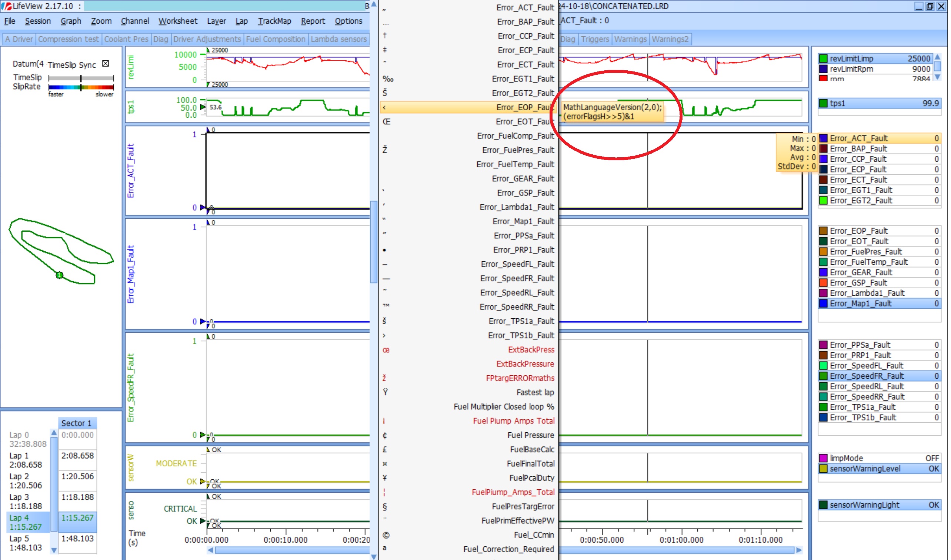Open the Options menu
Image resolution: width=951 pixels, height=560 pixels.
click(348, 21)
